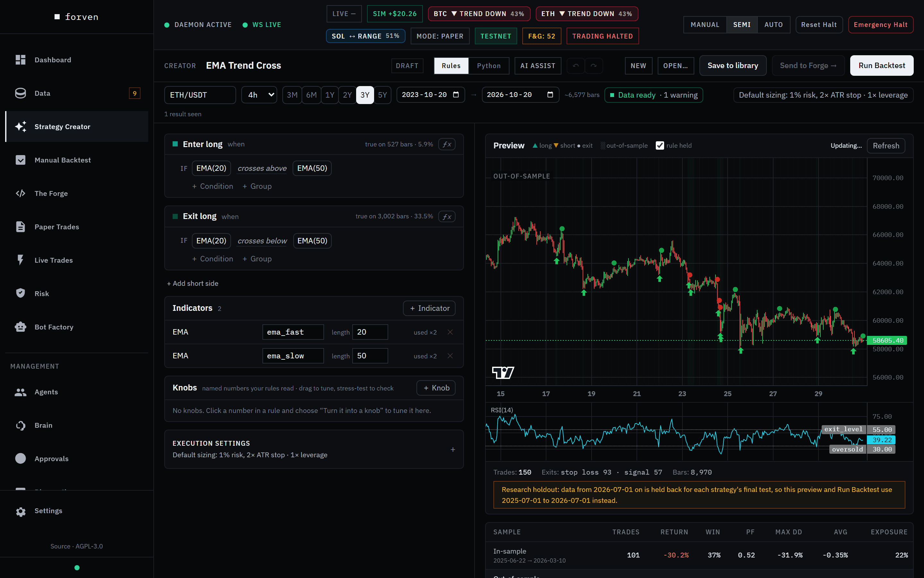Select the 6M range preset
This screenshot has width=924, height=578.
(x=311, y=95)
